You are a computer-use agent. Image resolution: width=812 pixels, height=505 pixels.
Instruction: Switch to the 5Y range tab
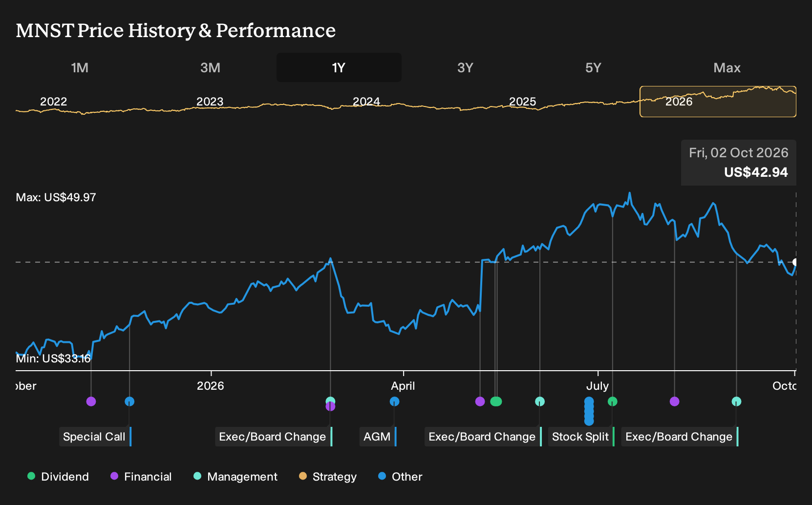click(x=593, y=67)
